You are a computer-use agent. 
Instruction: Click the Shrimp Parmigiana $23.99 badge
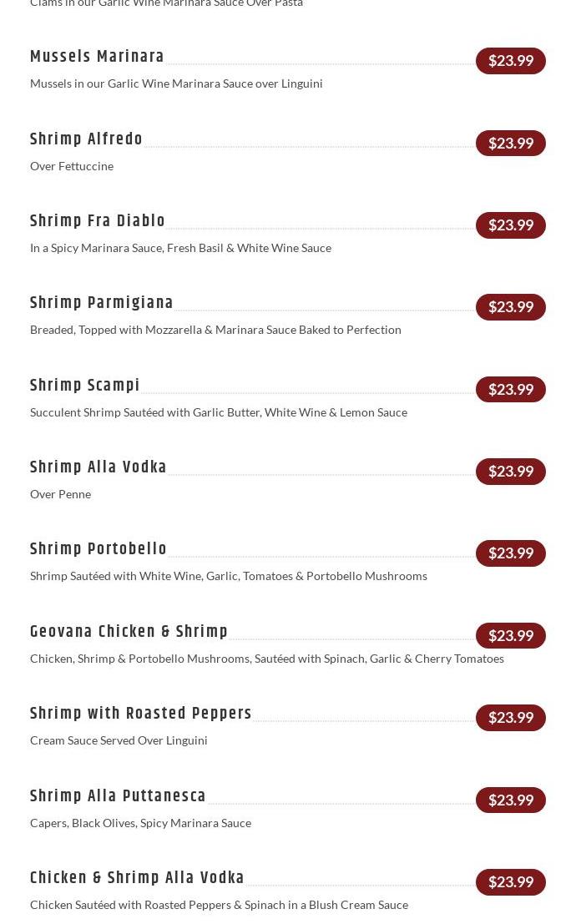(511, 307)
